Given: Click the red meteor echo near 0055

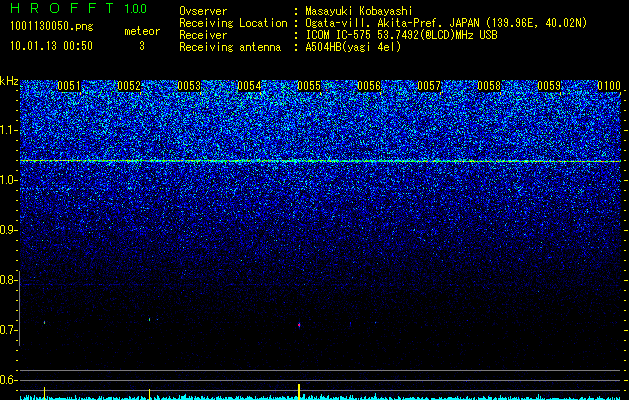Looking at the screenshot, I should point(299,325).
